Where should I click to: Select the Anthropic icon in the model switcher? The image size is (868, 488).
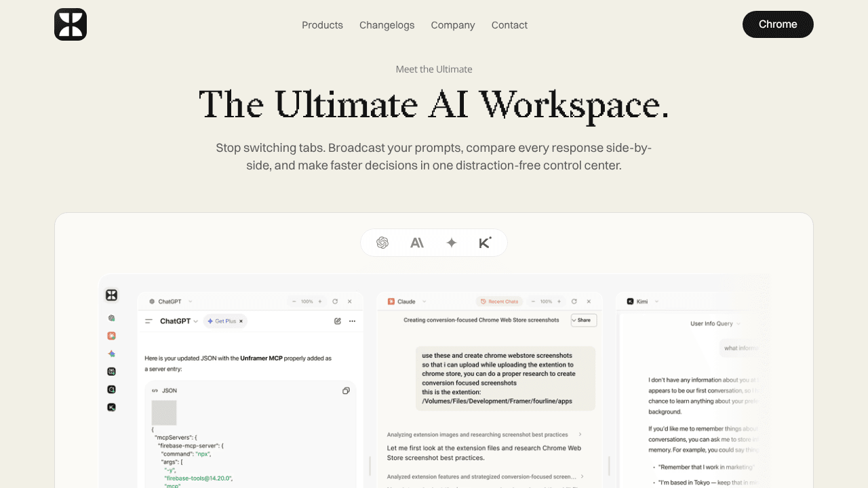417,243
